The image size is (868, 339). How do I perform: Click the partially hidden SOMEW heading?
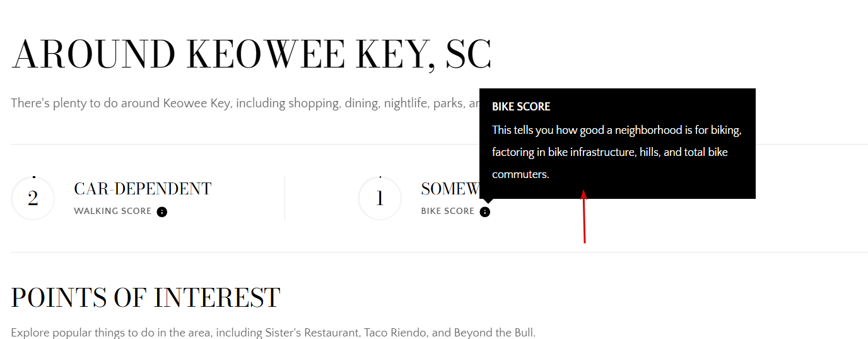[450, 189]
